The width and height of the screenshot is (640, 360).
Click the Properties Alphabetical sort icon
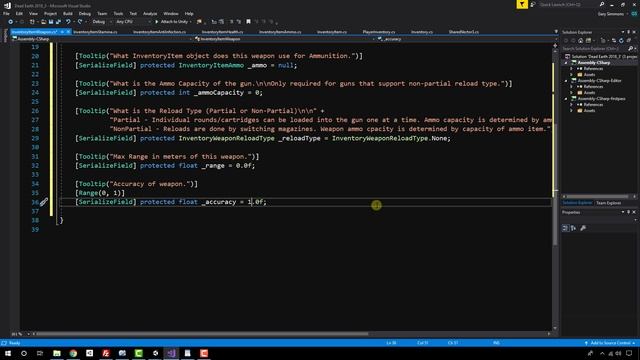573,228
